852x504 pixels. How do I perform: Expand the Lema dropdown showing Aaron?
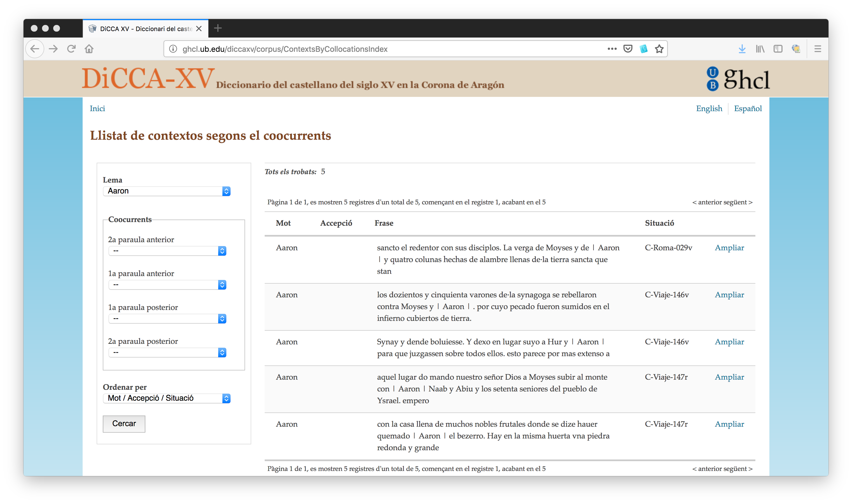tap(166, 191)
